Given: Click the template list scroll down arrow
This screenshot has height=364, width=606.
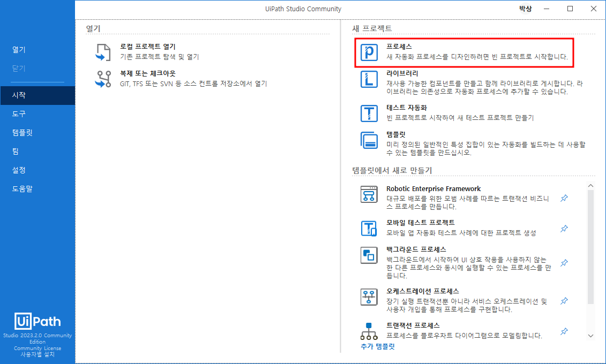Looking at the screenshot, I should [590, 336].
